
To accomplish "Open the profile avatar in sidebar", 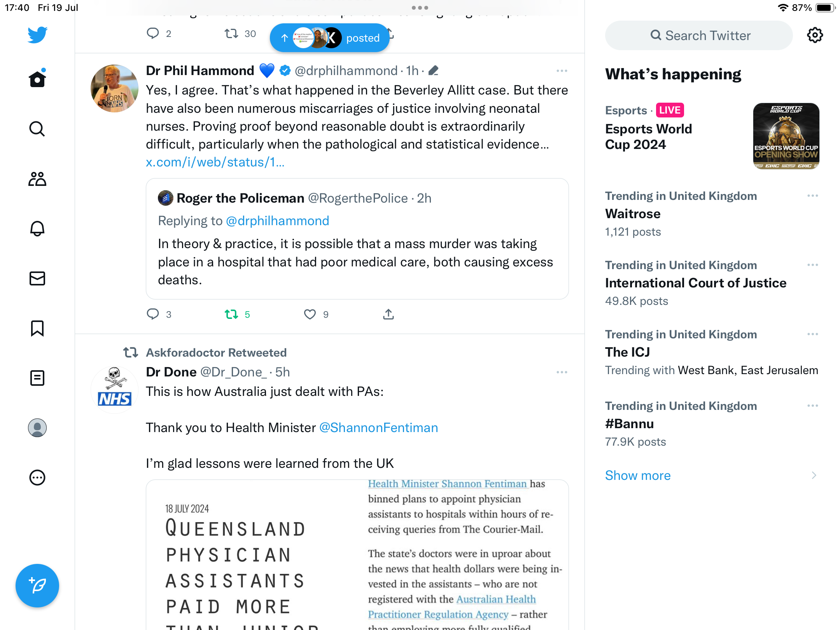I will point(37,428).
